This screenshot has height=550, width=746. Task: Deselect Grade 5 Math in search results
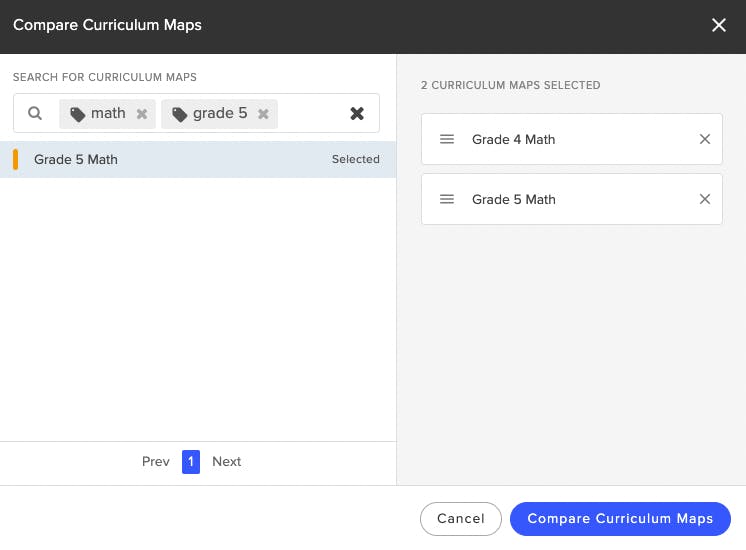[198, 160]
